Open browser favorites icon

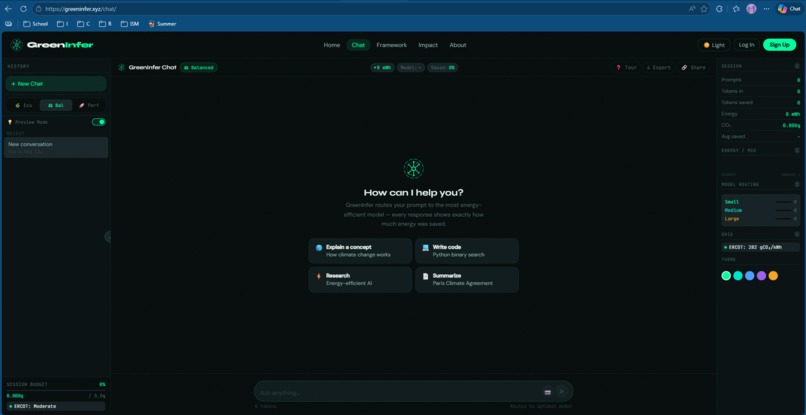736,9
